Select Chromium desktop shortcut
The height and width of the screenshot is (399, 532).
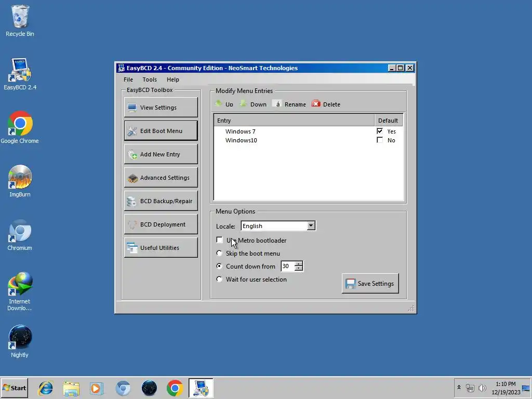pyautogui.click(x=20, y=235)
